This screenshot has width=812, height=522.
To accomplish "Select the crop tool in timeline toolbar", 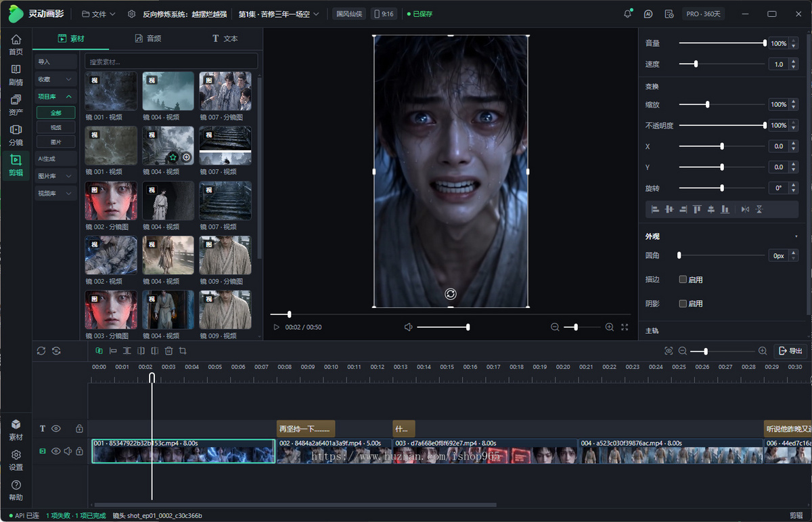I will 183,351.
